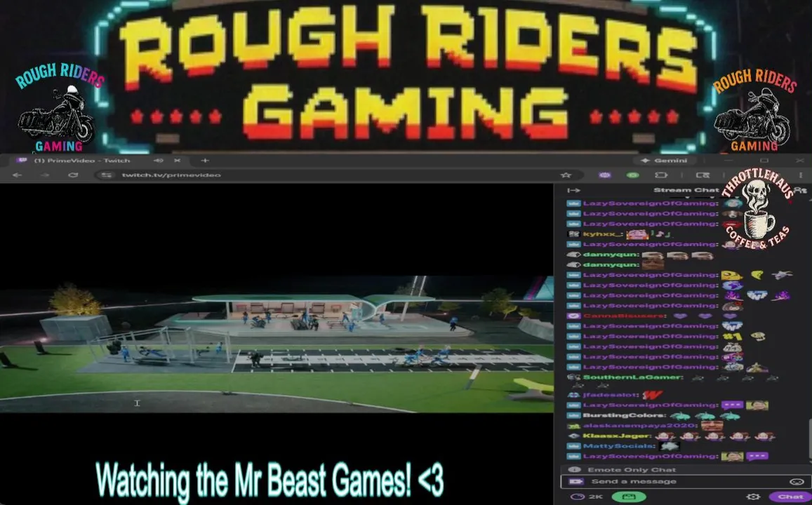Image resolution: width=812 pixels, height=505 pixels.
Task: Click the red W emote from jfadesalot
Action: click(x=653, y=395)
